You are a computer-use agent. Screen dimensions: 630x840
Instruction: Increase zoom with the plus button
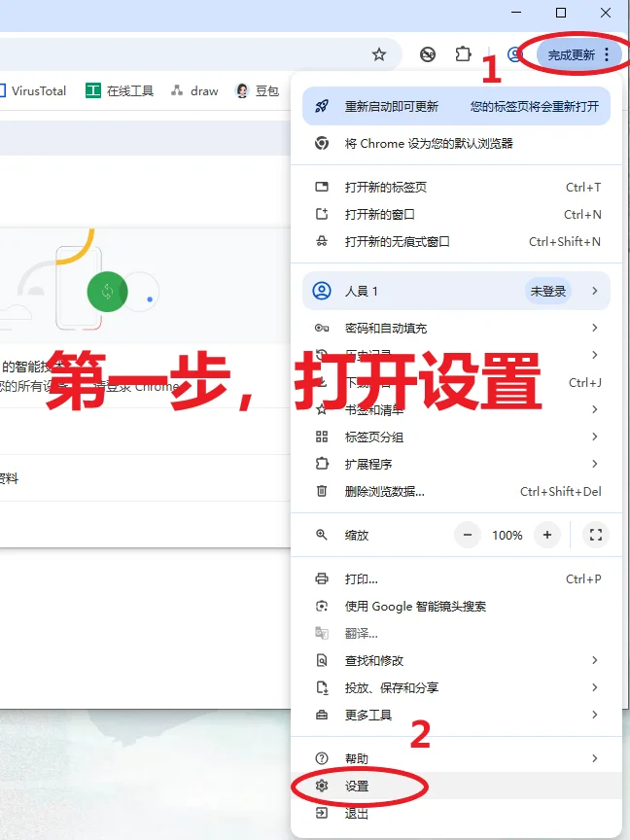547,535
